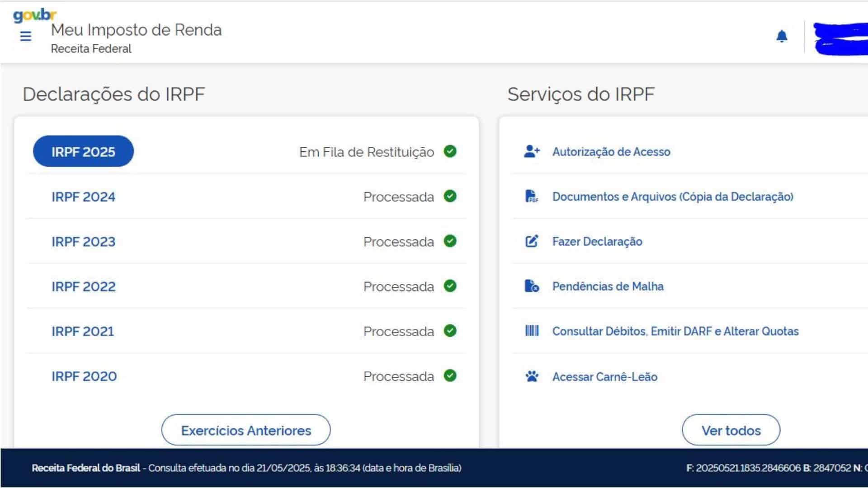Viewport: 868px width, 488px height.
Task: Open the IRPF 2023 declaration
Action: (x=83, y=242)
